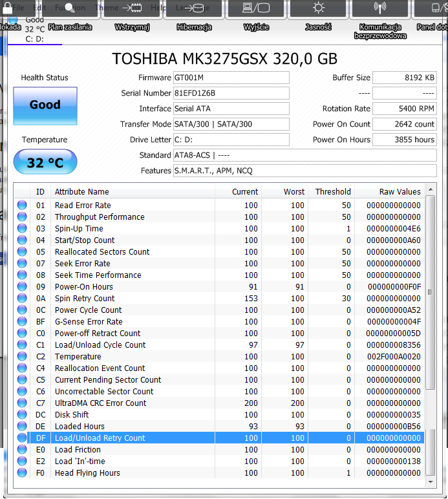Click raw value 002F000A0020 in Temperature row

pyautogui.click(x=394, y=356)
